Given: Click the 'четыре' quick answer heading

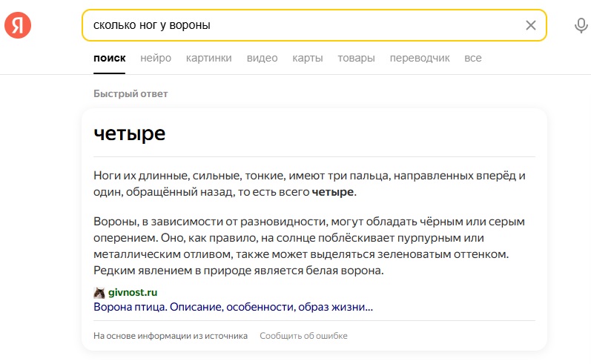Looking at the screenshot, I should tap(129, 133).
